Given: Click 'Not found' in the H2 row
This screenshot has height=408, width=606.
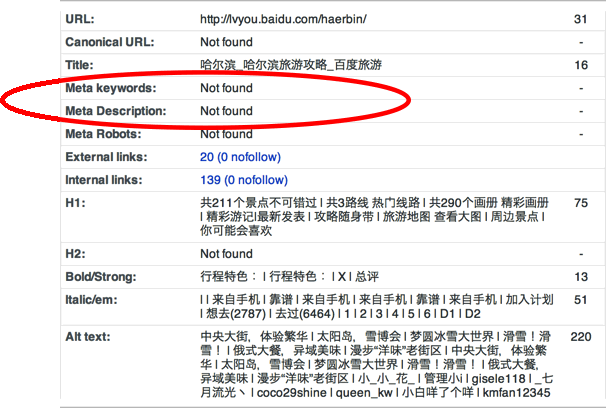Looking at the screenshot, I should (x=226, y=254).
